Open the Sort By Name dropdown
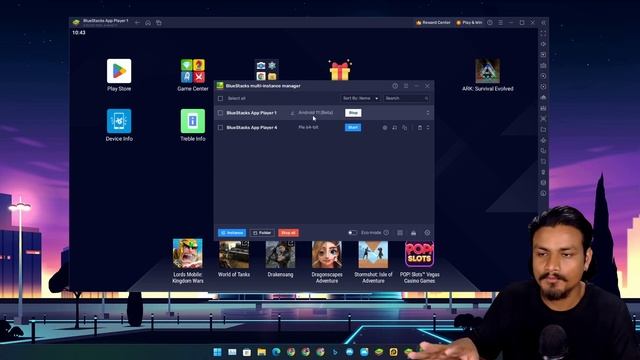Screen dimensions: 640x360 click(360, 98)
